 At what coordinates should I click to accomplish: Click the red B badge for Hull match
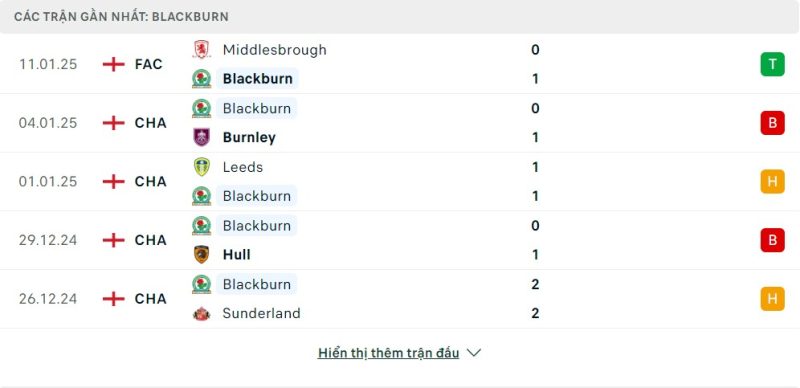click(x=772, y=240)
